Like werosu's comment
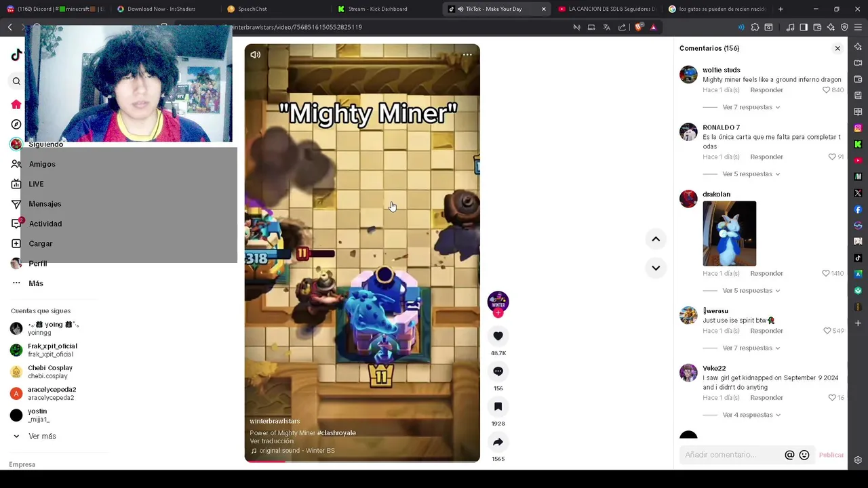Viewport: 868px width, 488px height. 827,331
